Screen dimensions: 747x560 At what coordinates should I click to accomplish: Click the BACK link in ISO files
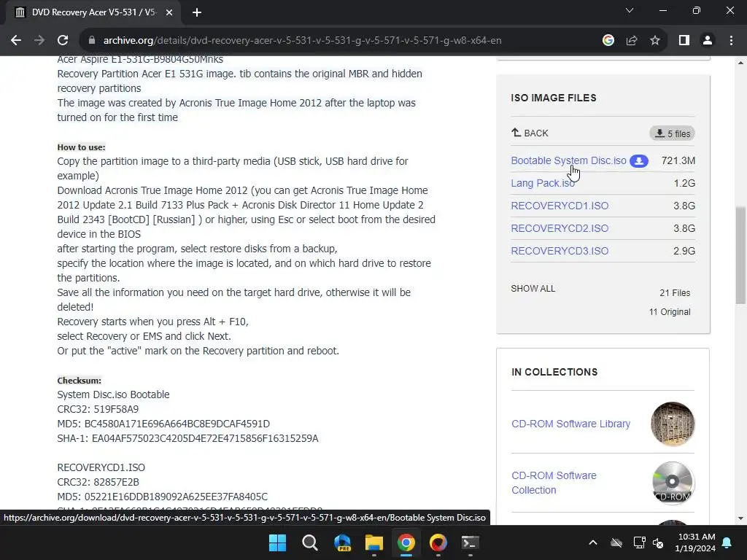pyautogui.click(x=530, y=133)
